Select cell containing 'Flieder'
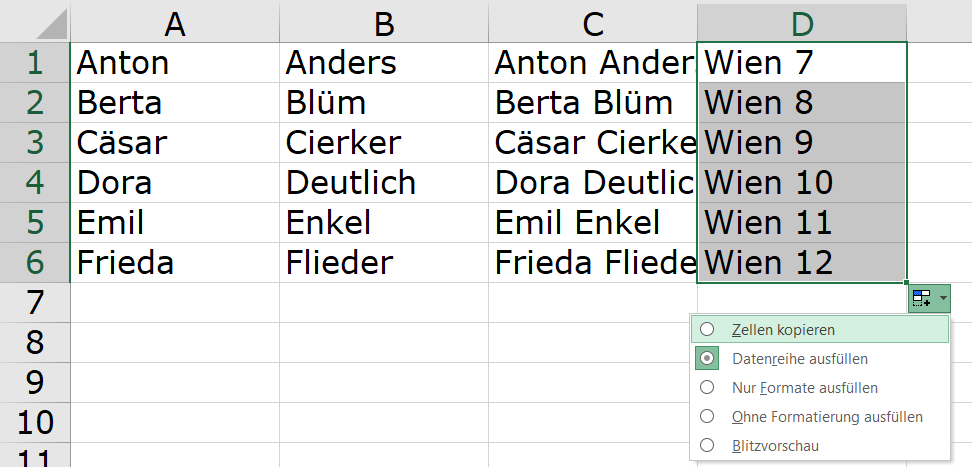972x467 pixels. tap(384, 263)
